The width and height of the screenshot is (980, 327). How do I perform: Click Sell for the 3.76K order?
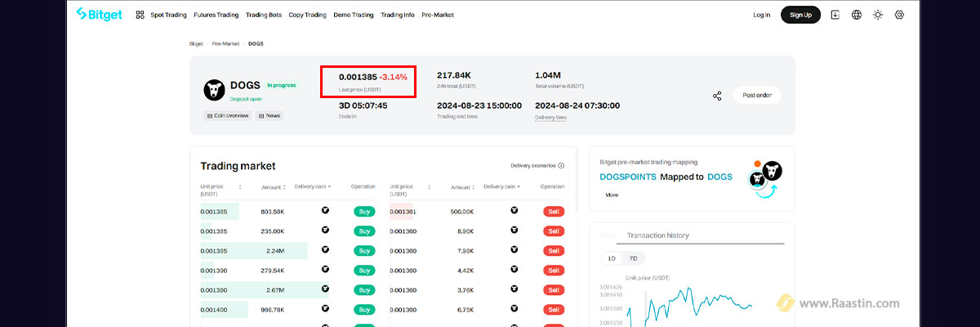click(x=554, y=289)
